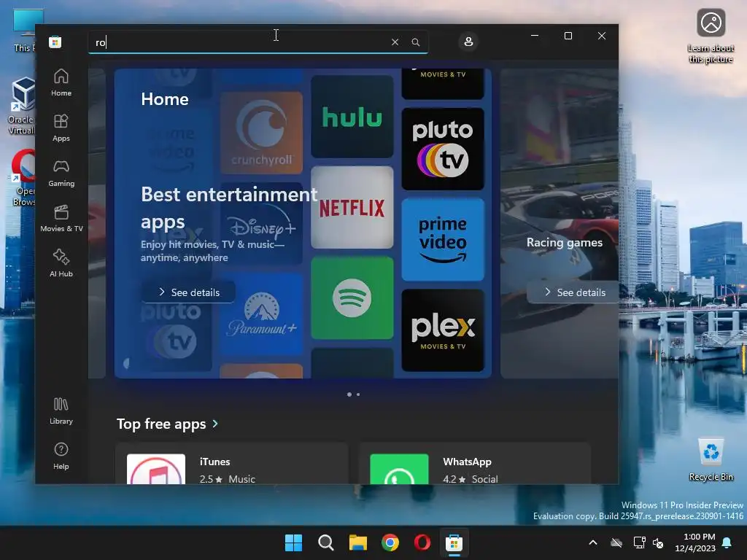Click the Crunchyroll app tile
The width and height of the screenshot is (747, 560).
click(262, 133)
